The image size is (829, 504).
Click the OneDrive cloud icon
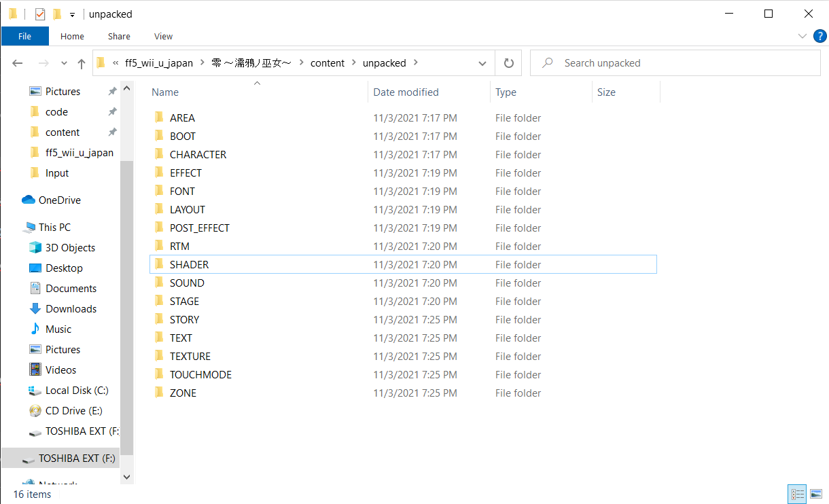click(x=29, y=200)
